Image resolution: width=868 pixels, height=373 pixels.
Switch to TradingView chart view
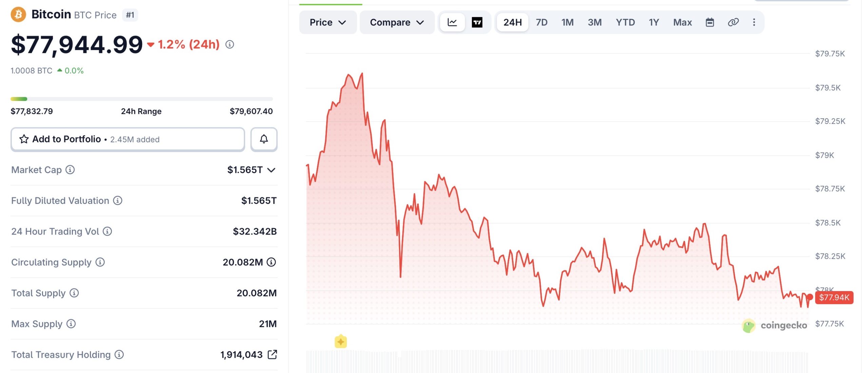[477, 22]
